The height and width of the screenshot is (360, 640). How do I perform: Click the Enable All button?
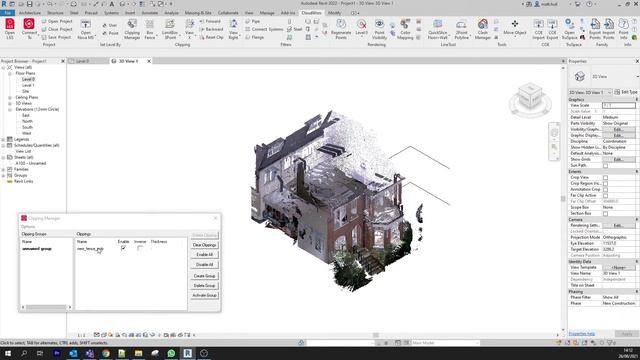pos(204,255)
